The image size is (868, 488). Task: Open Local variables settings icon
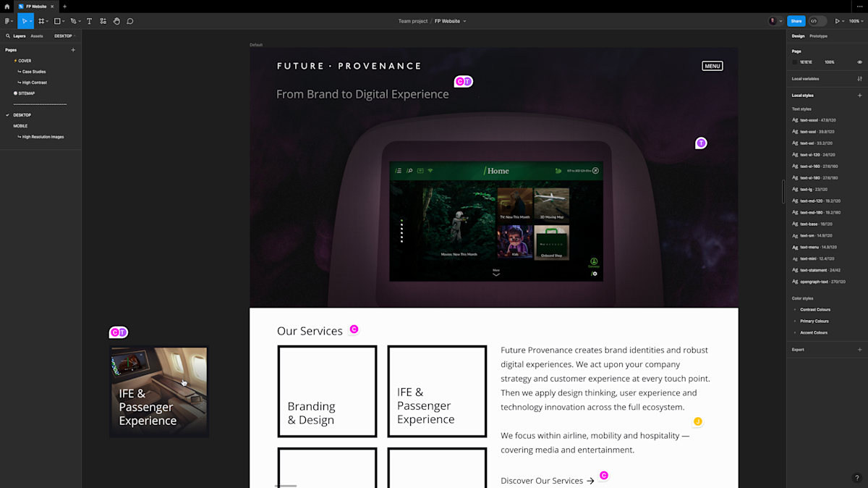coord(860,78)
